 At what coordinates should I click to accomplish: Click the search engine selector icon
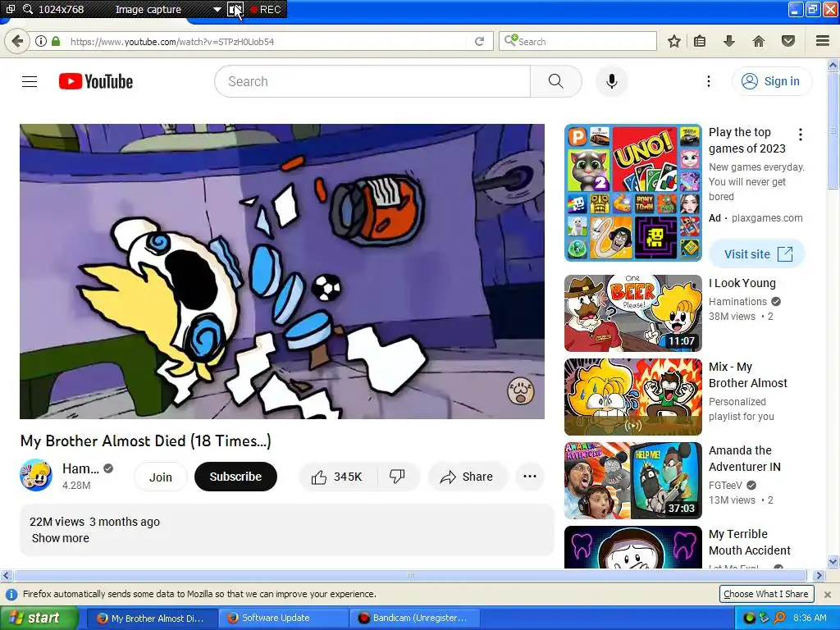click(x=510, y=41)
